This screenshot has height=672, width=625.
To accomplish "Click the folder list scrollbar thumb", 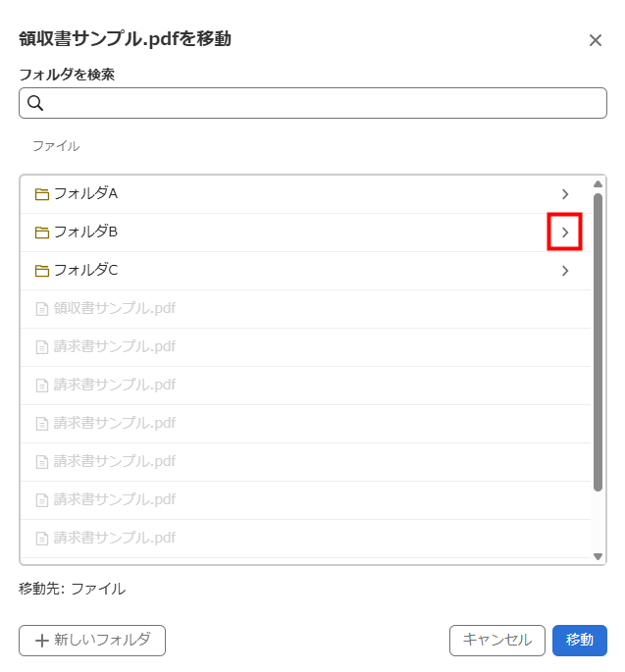I will pos(598,342).
